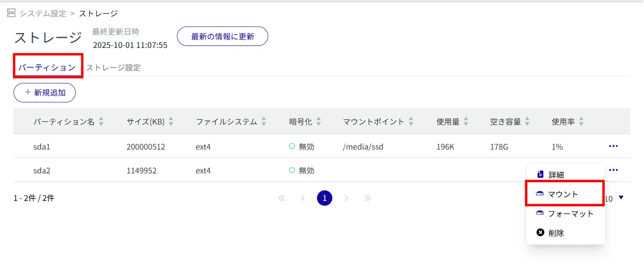Sort table by ファイルシステム column

(x=263, y=122)
